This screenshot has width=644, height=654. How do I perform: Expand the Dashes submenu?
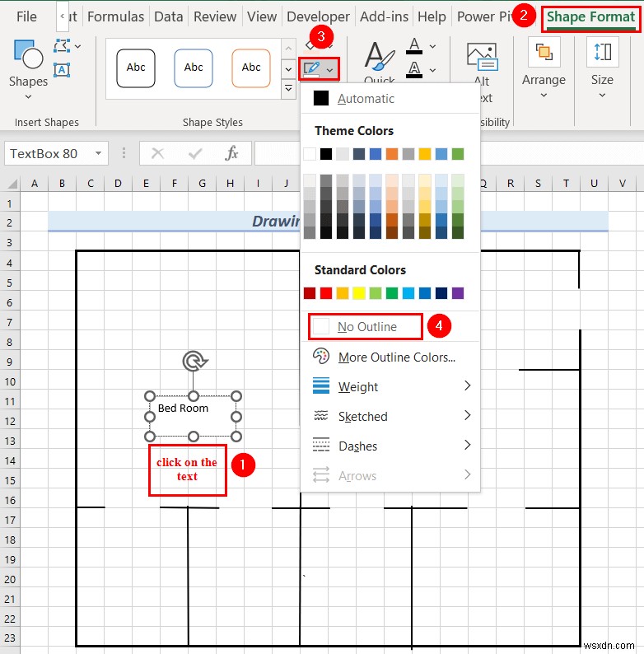(390, 446)
